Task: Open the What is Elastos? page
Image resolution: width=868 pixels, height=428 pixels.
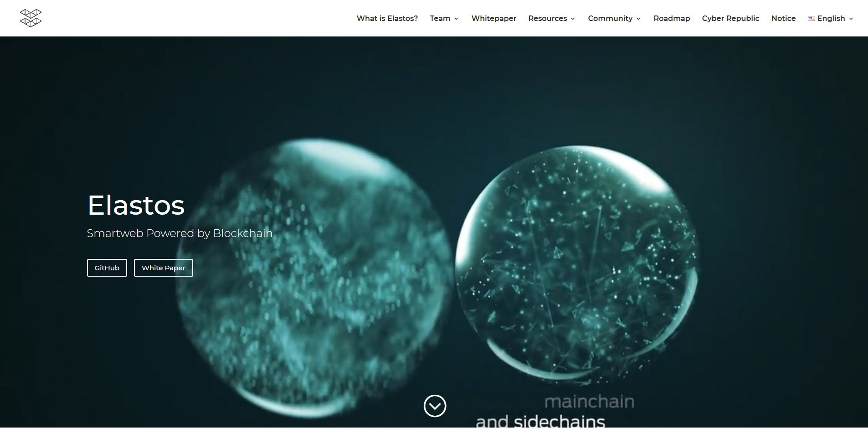Action: pos(387,18)
